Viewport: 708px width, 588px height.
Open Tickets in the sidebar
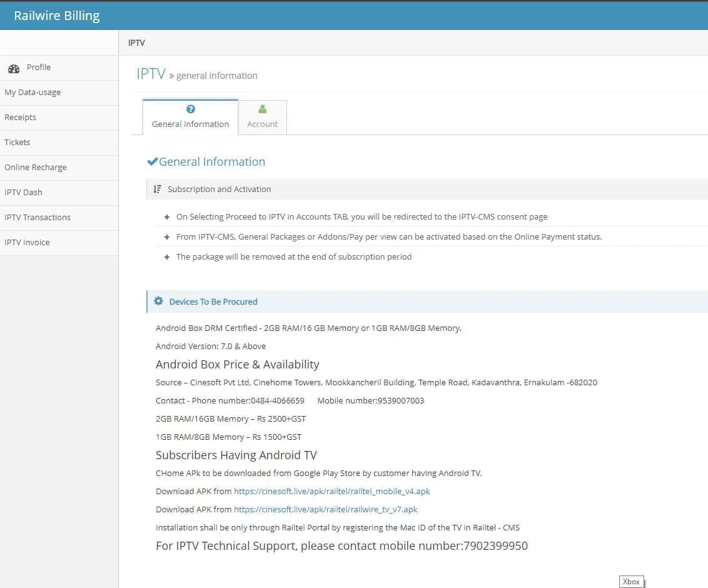pyautogui.click(x=59, y=143)
